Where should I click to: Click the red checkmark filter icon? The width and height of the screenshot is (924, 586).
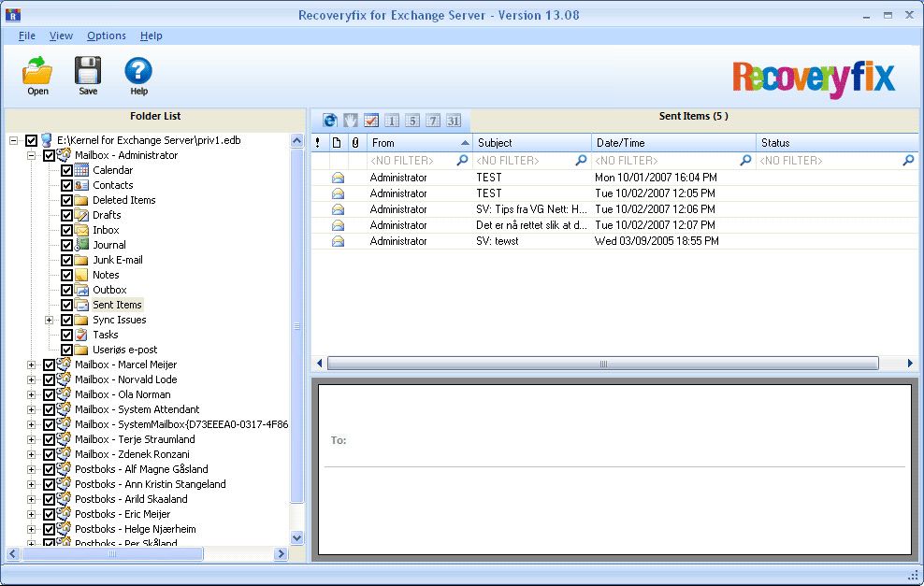[x=371, y=121]
